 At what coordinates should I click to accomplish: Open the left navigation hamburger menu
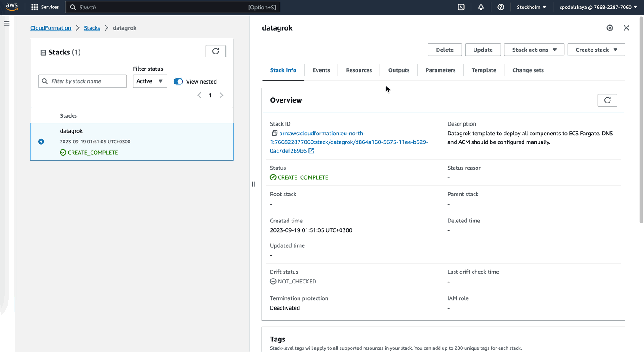click(x=7, y=23)
